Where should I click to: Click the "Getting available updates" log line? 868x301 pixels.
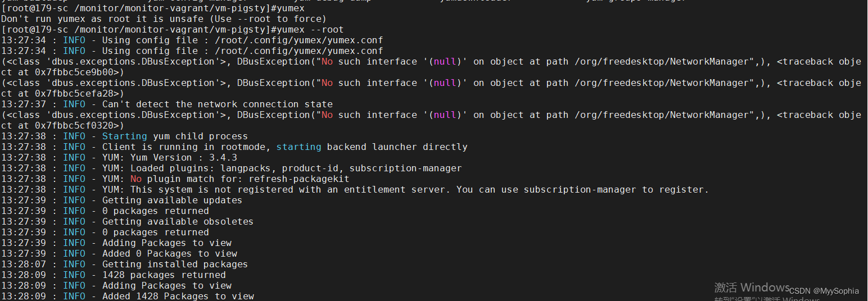point(172,200)
